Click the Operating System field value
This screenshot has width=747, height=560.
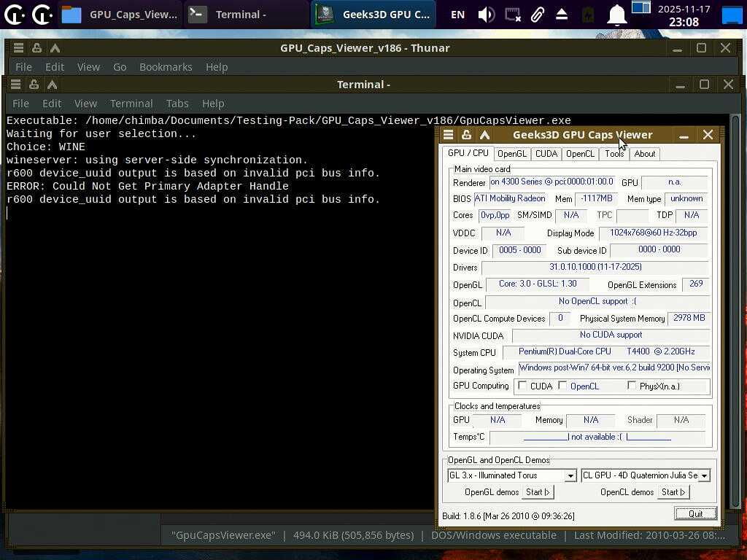[x=614, y=367]
